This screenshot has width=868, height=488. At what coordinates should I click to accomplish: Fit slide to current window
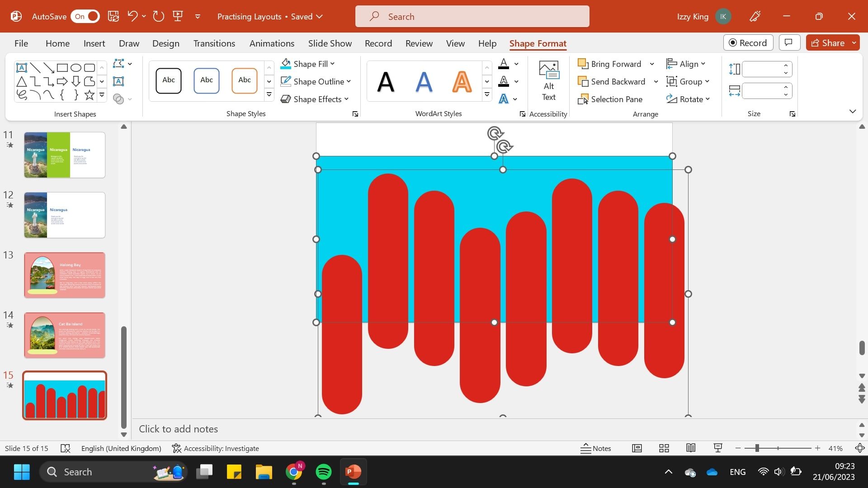point(860,448)
